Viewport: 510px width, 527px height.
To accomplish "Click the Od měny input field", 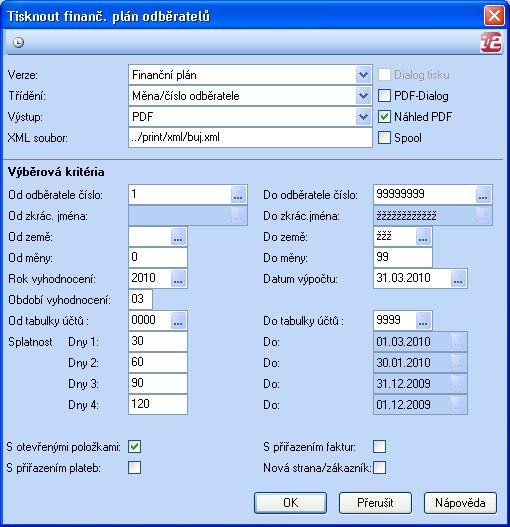I will click(158, 257).
